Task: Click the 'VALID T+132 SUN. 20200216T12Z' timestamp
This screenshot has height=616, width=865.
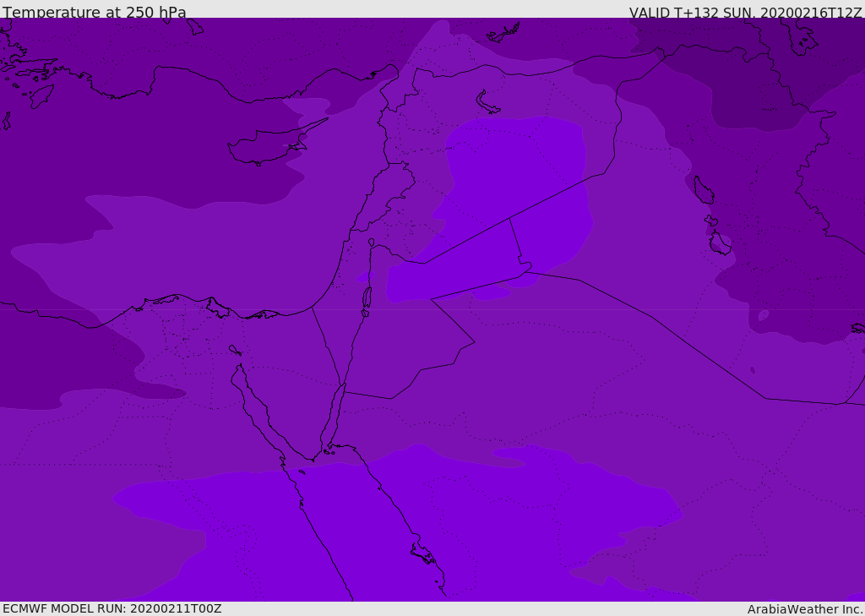Action: (745, 12)
